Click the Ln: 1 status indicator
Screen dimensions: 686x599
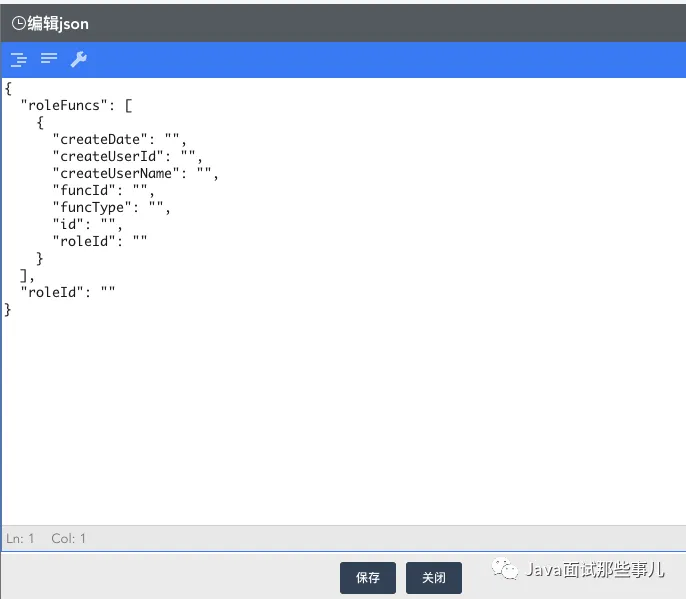point(20,538)
